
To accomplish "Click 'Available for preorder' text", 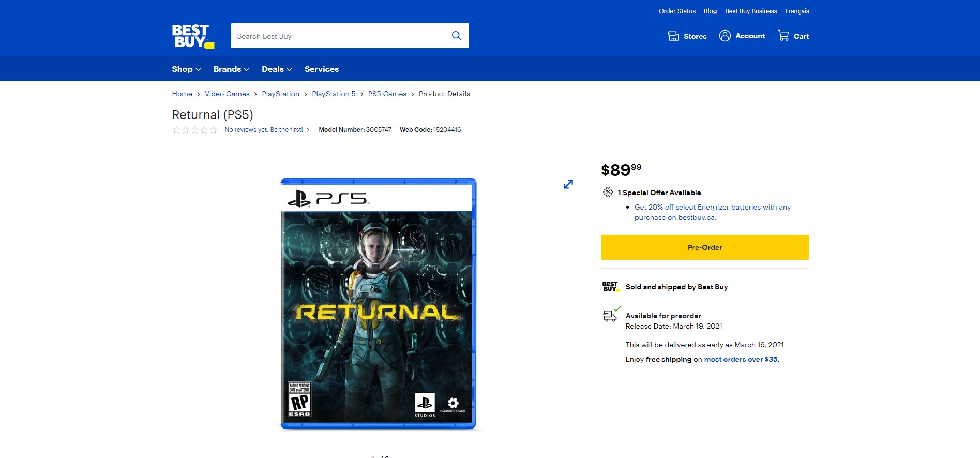I will [x=664, y=316].
